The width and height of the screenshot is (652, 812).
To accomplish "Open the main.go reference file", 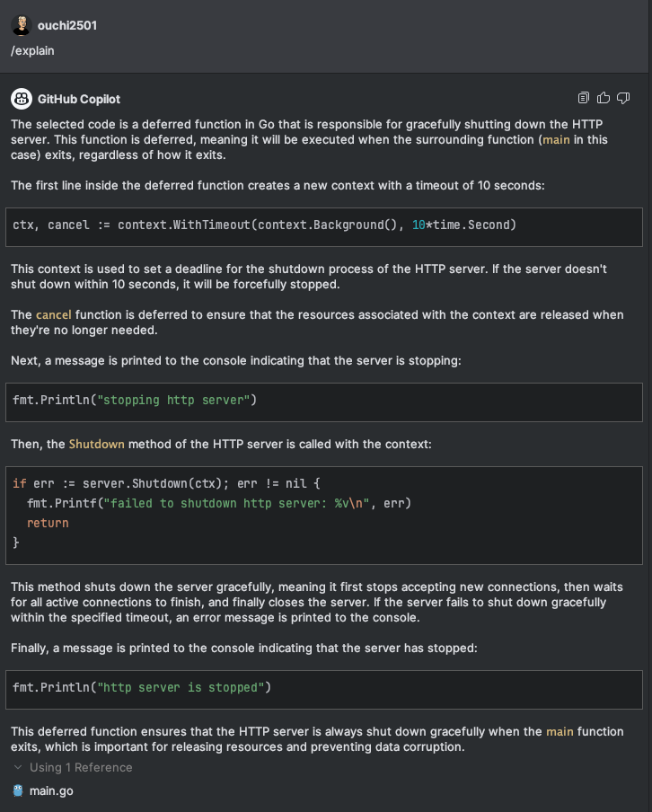I will tap(51, 791).
